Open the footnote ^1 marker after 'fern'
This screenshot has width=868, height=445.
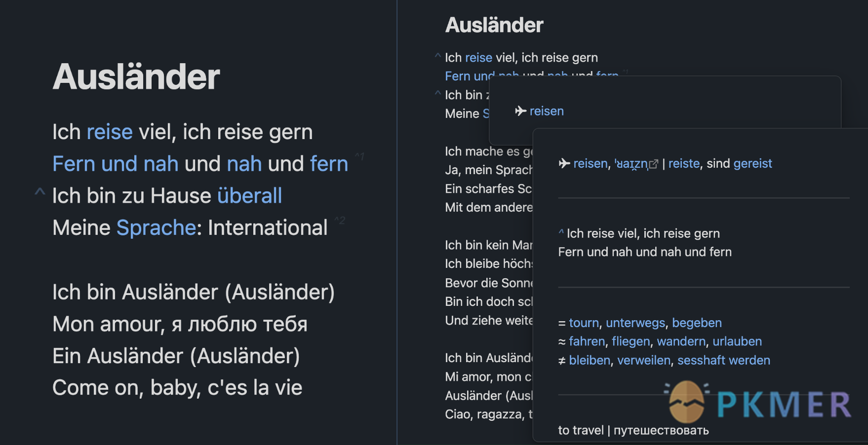[359, 157]
